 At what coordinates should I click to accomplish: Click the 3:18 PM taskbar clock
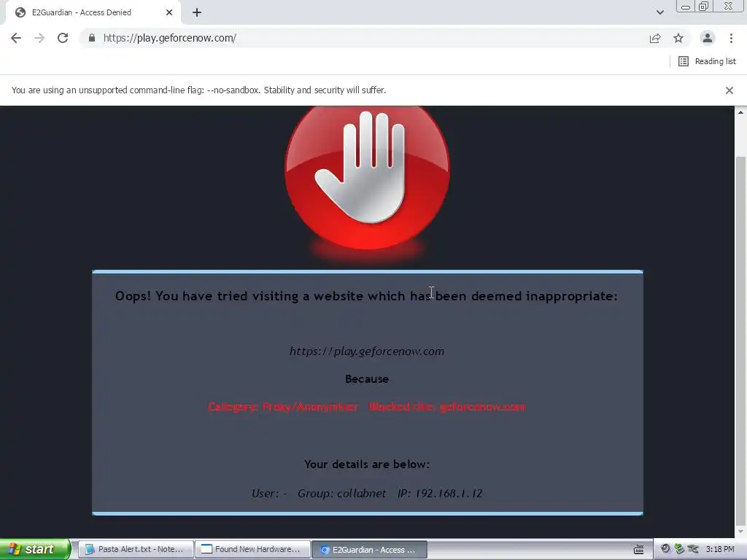tap(720, 549)
